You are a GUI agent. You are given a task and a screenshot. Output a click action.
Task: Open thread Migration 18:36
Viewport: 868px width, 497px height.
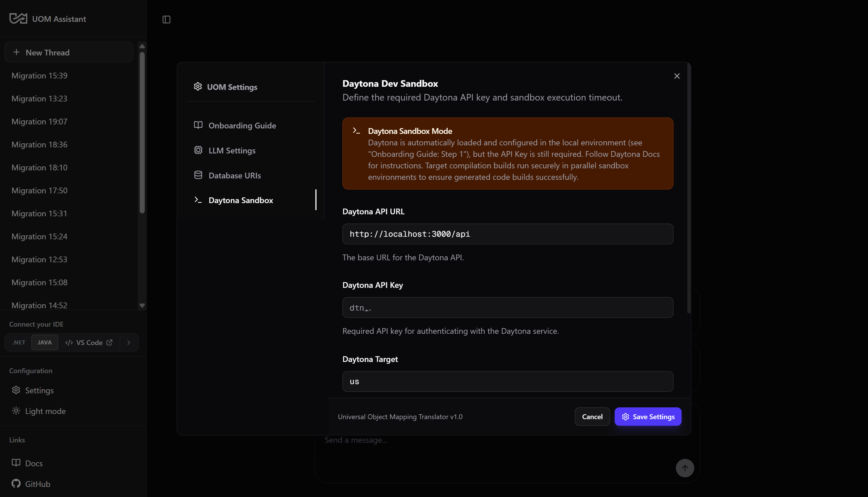pyautogui.click(x=69, y=145)
